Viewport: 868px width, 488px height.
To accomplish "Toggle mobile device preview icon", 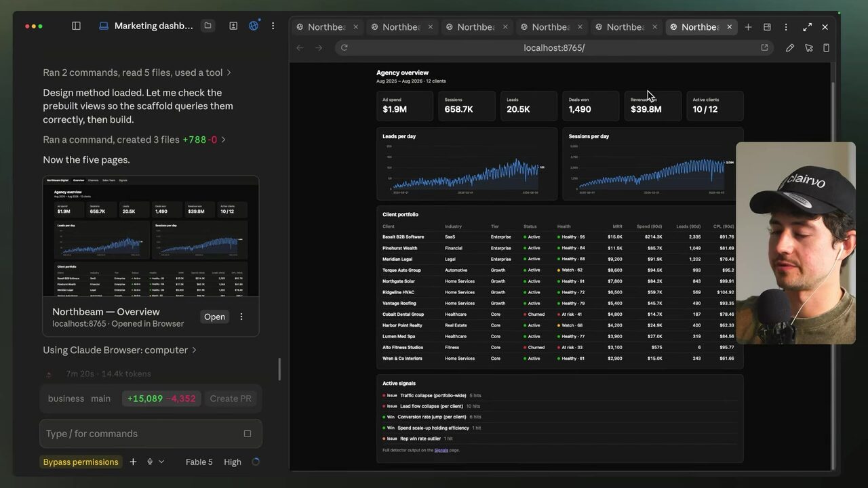I will coord(826,47).
